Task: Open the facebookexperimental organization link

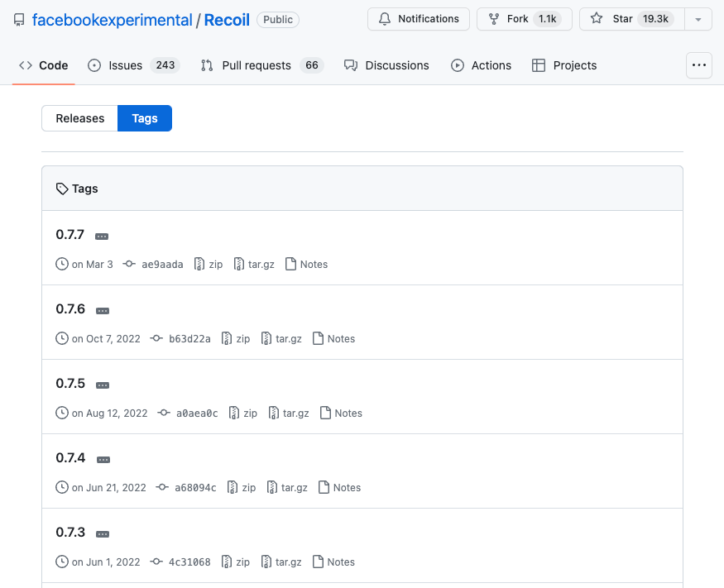Action: tap(112, 19)
